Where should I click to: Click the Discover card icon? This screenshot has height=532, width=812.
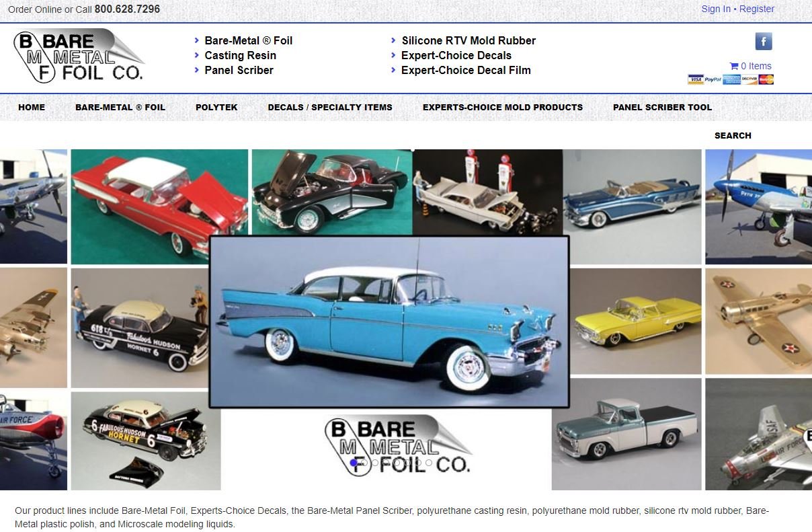pos(749,79)
